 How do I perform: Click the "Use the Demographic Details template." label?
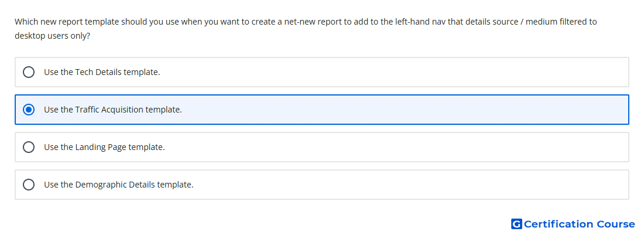pos(119,185)
